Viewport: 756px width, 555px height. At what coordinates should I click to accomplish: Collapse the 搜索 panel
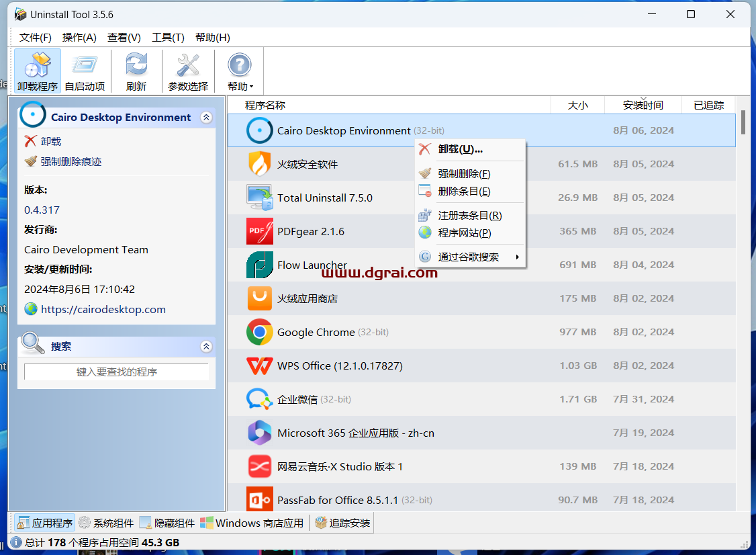click(x=206, y=346)
